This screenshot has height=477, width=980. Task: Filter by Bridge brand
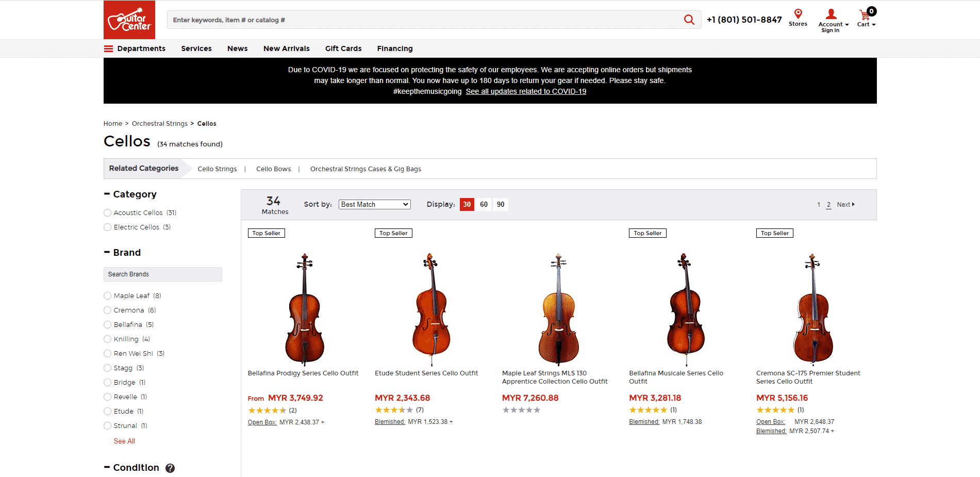point(107,382)
